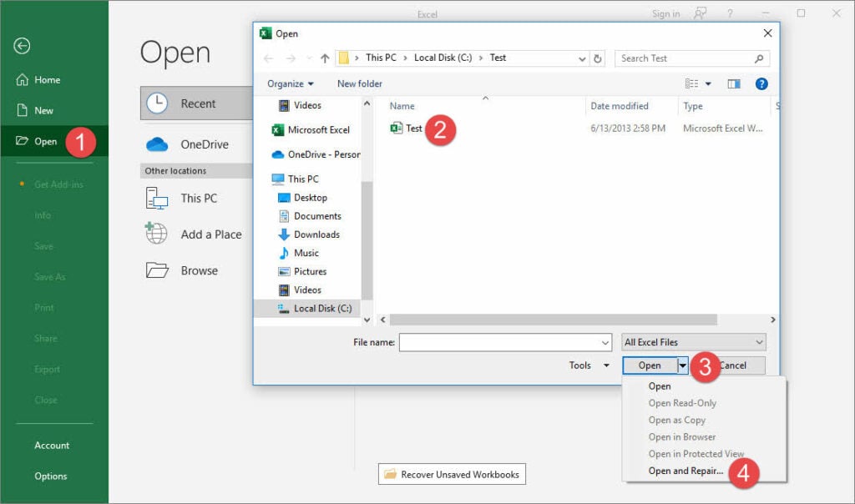Screen dimensions: 855x504
Task: Click the back navigation arrow
Action: (x=268, y=58)
